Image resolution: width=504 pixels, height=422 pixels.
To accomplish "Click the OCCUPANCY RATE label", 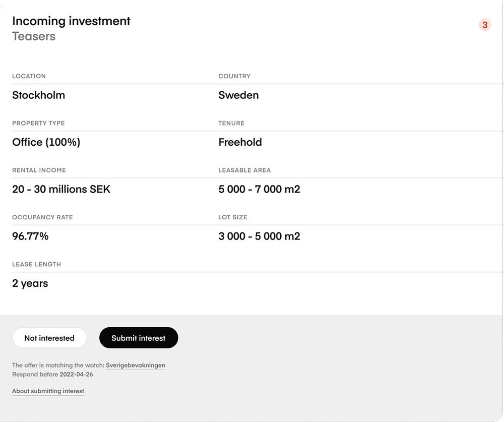I will (x=42, y=217).
